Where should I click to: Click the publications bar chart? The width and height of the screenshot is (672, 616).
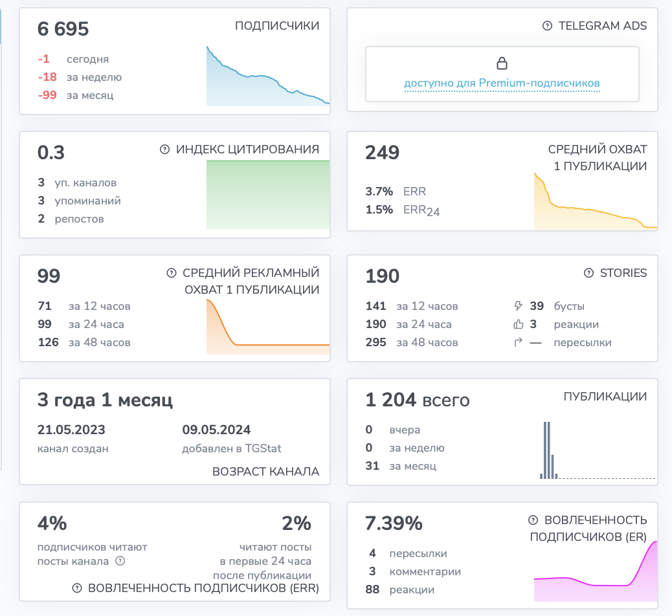pos(597,450)
